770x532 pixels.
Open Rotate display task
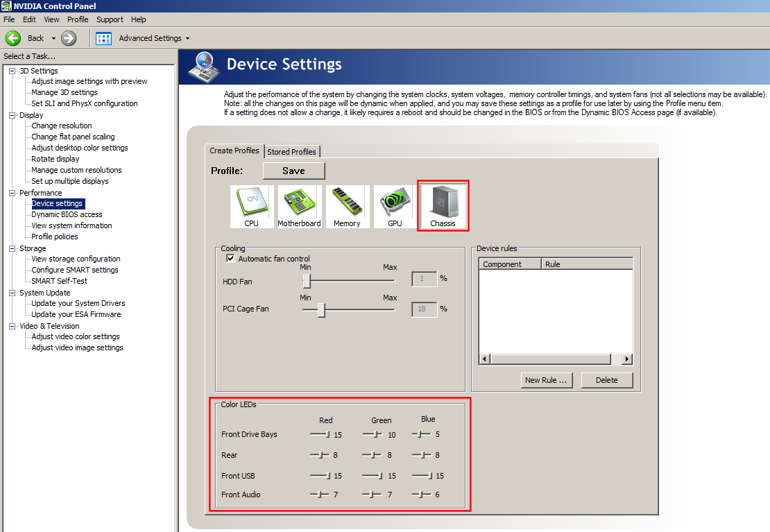[x=55, y=159]
